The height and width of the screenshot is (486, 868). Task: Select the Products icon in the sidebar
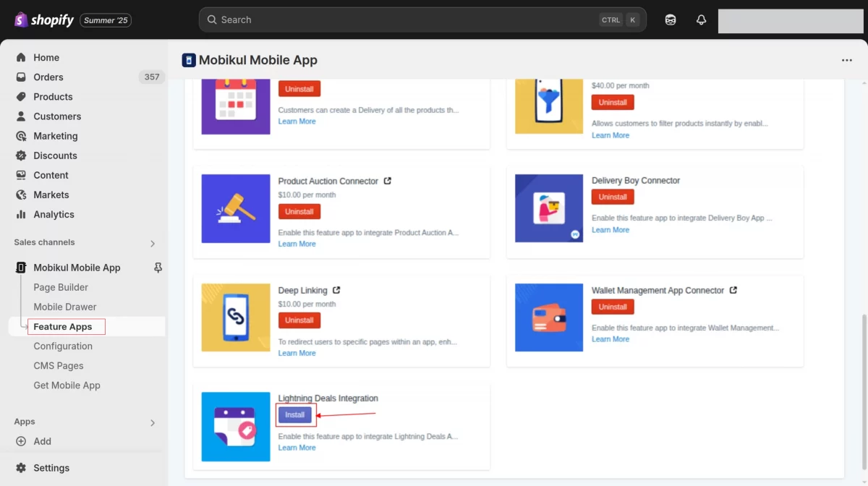21,96
